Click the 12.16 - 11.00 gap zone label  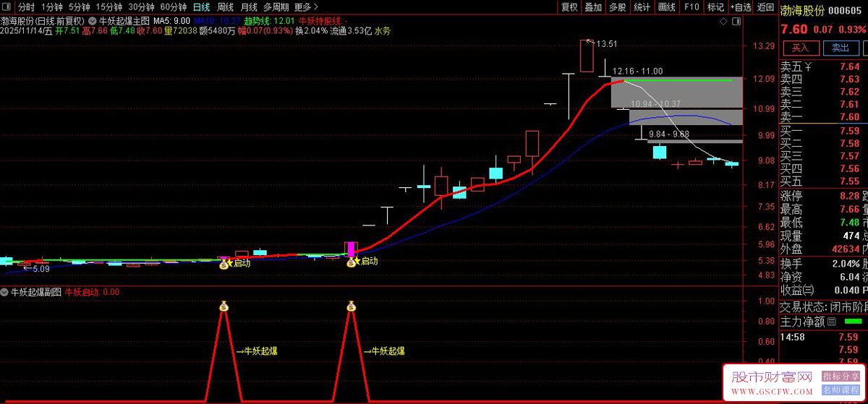(637, 71)
